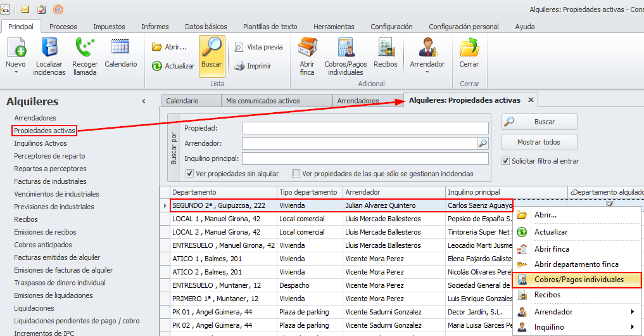Select Cobros/Pagos individuales in context menu
644x336 pixels.
(x=578, y=280)
